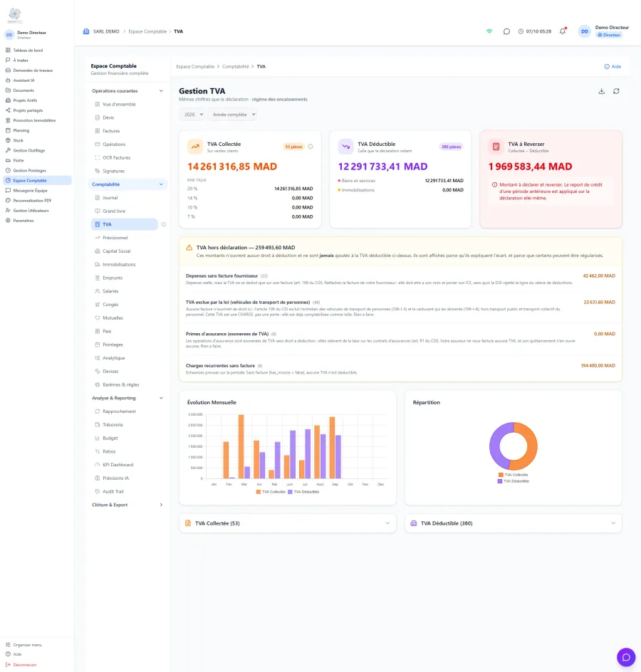Open Grand livre in Comptabilité submenu
Screen dimensions: 641x672
[114, 211]
